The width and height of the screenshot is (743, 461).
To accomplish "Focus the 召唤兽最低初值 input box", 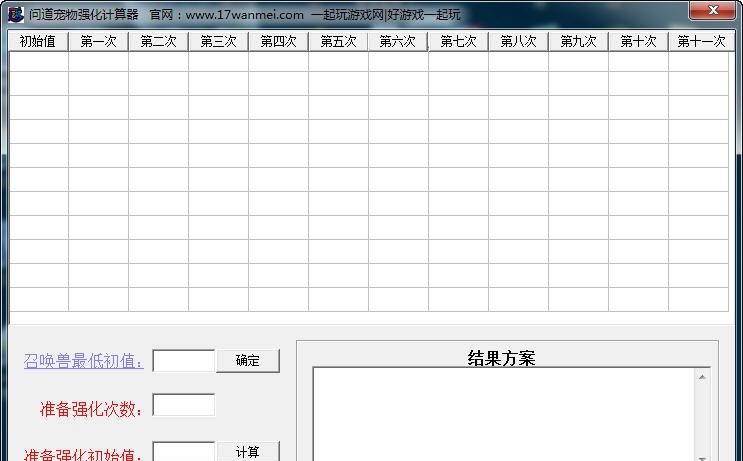I will (184, 361).
